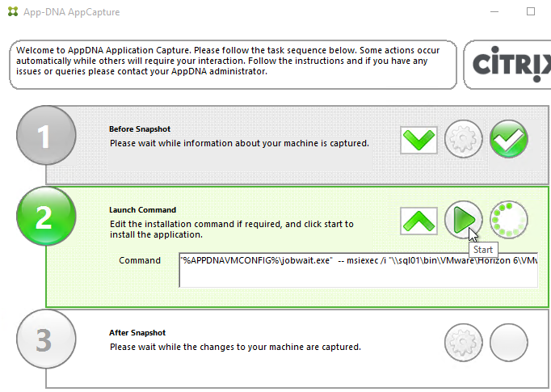This screenshot has height=392, width=551.
Task: Click the green Start play button
Action: 463,220
